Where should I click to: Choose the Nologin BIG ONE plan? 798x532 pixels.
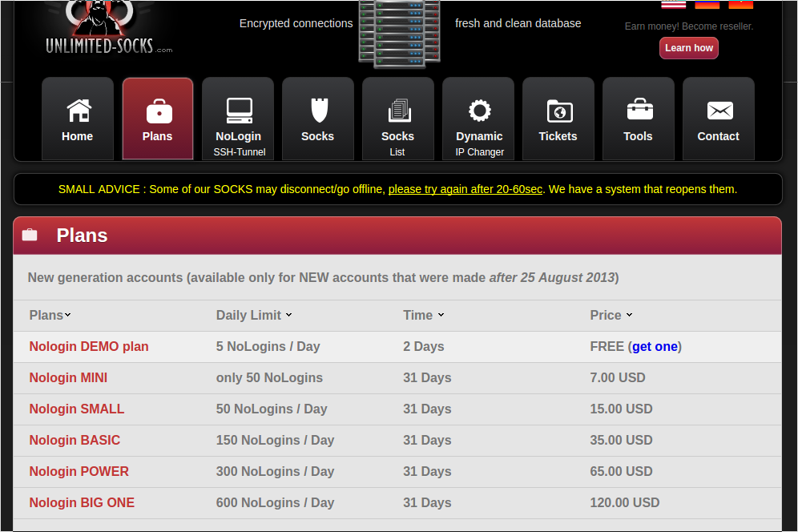pyautogui.click(x=82, y=502)
